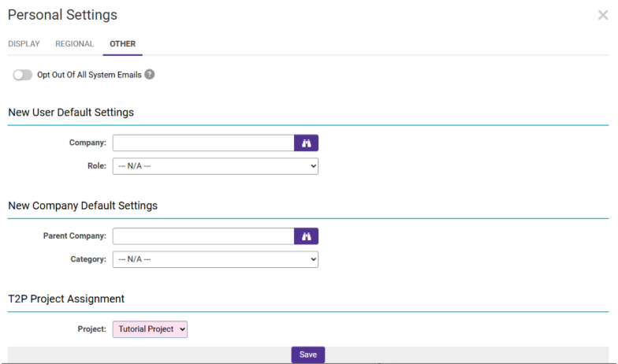The image size is (618, 364).
Task: Toggle Opt Out Of All System Emails switch
Action: pyautogui.click(x=23, y=75)
